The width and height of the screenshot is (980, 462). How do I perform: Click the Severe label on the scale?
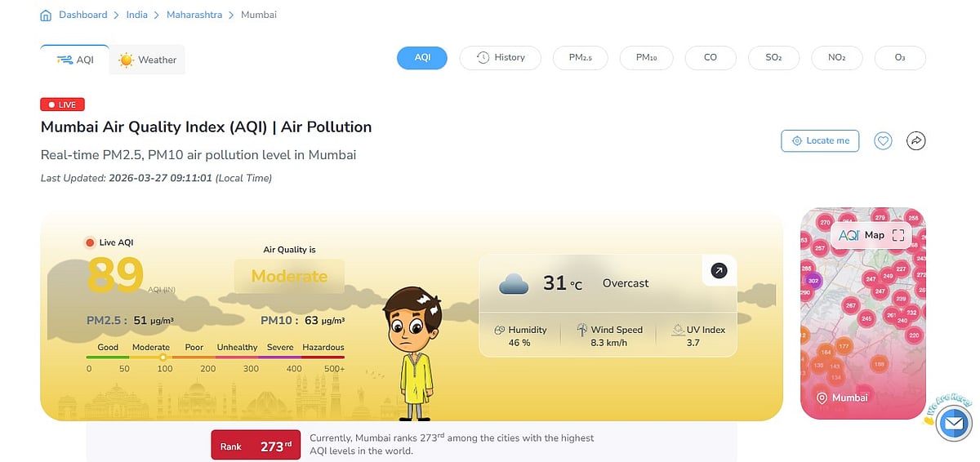click(x=280, y=347)
